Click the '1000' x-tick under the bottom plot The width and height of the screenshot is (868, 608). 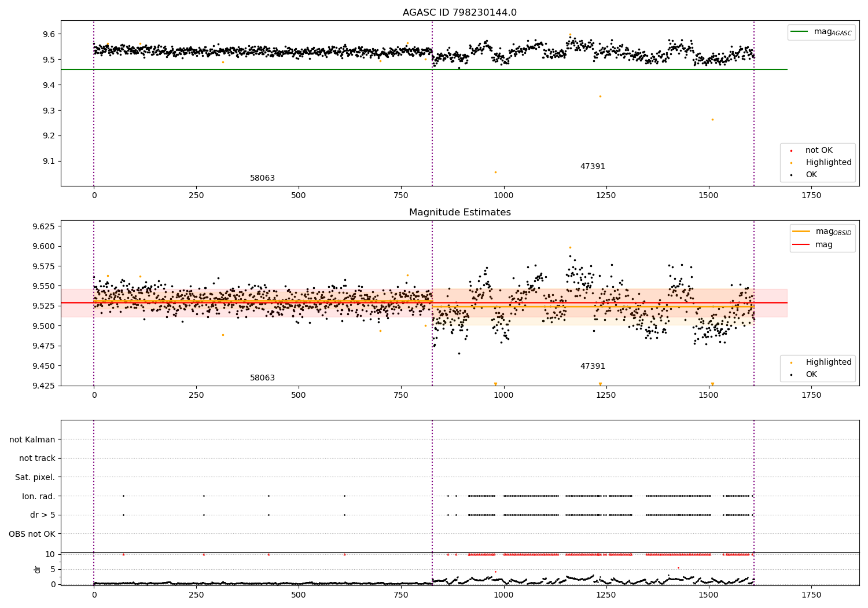pyautogui.click(x=504, y=595)
